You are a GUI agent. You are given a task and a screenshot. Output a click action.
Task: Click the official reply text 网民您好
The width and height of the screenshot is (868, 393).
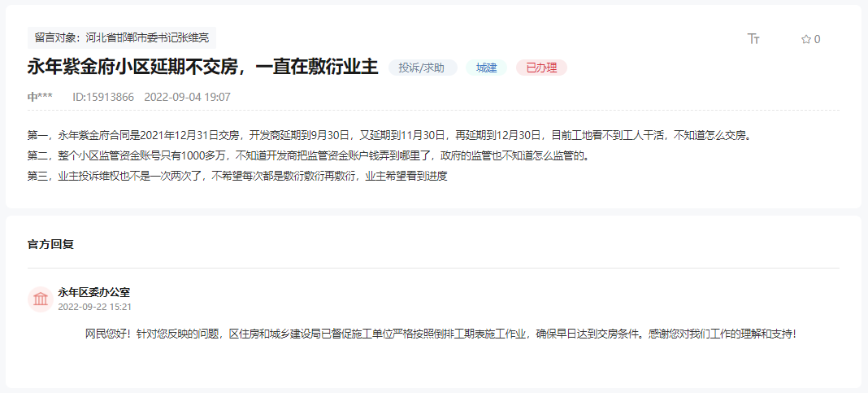point(441,334)
